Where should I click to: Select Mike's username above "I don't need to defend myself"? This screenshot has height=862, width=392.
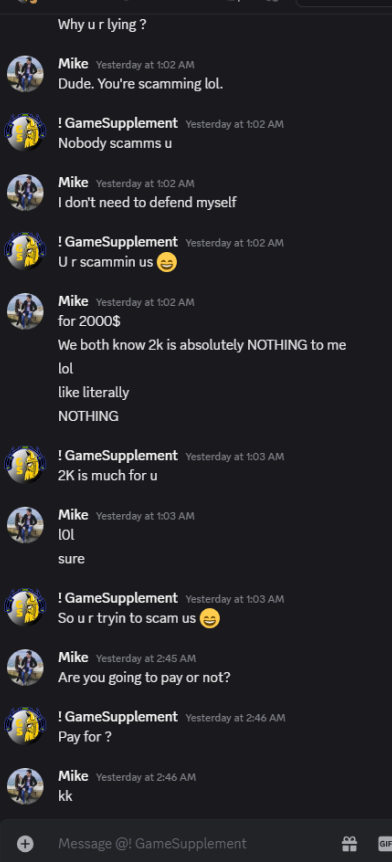(73, 183)
